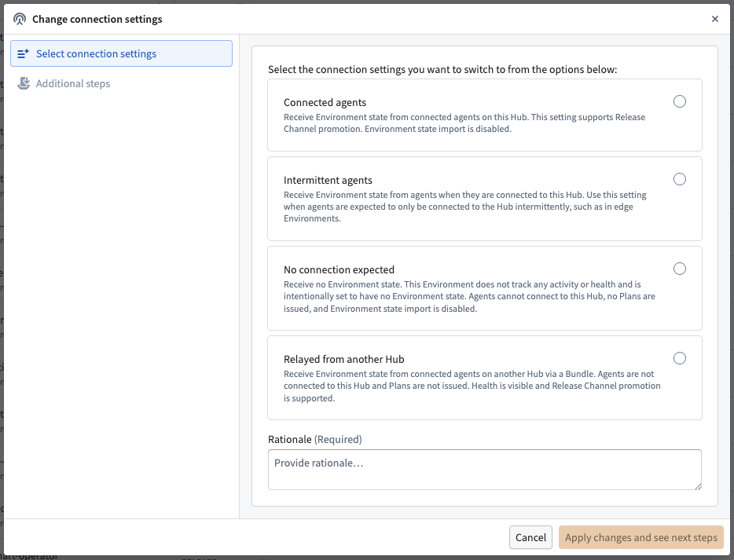Screen dimensions: 734x560
Task: Focus the Provide rationale text field
Action: (485, 470)
